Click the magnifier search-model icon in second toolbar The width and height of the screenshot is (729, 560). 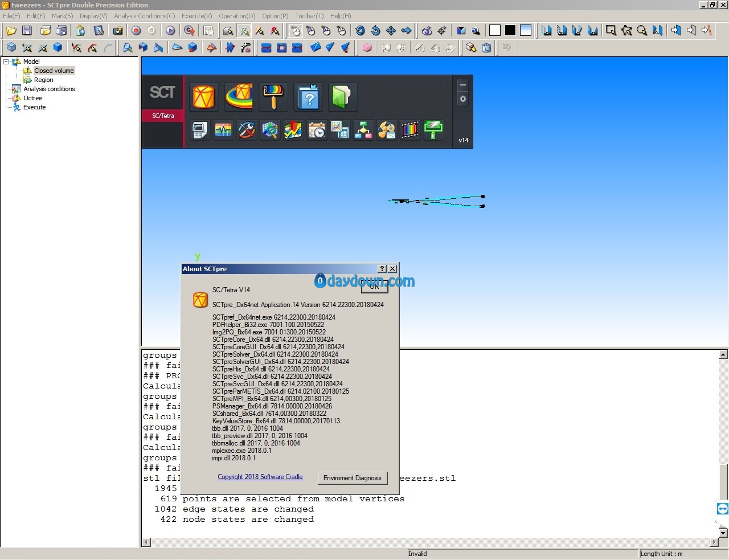(x=128, y=48)
